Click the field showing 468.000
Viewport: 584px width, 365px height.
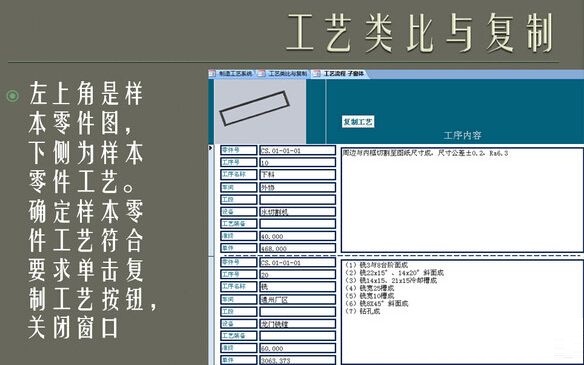(x=297, y=248)
